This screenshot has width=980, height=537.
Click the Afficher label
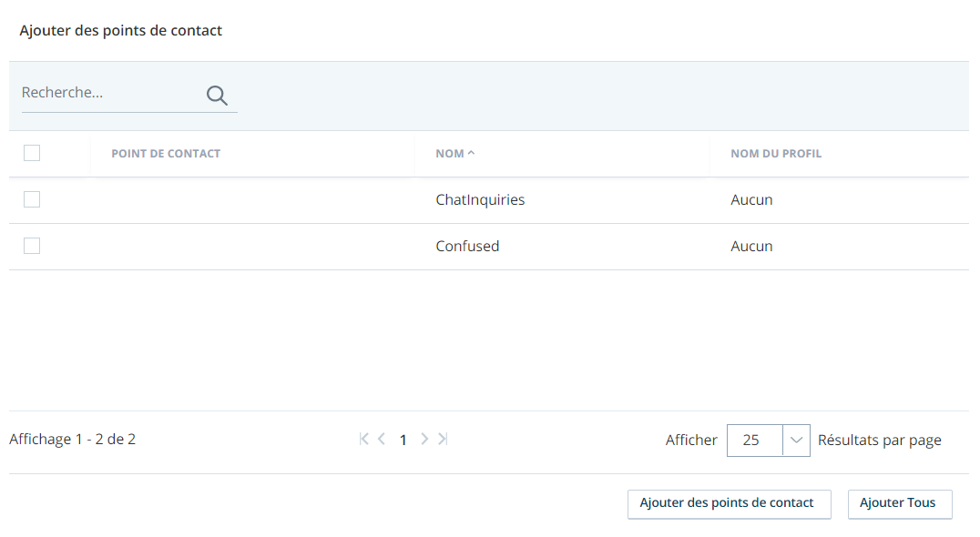[691, 441]
